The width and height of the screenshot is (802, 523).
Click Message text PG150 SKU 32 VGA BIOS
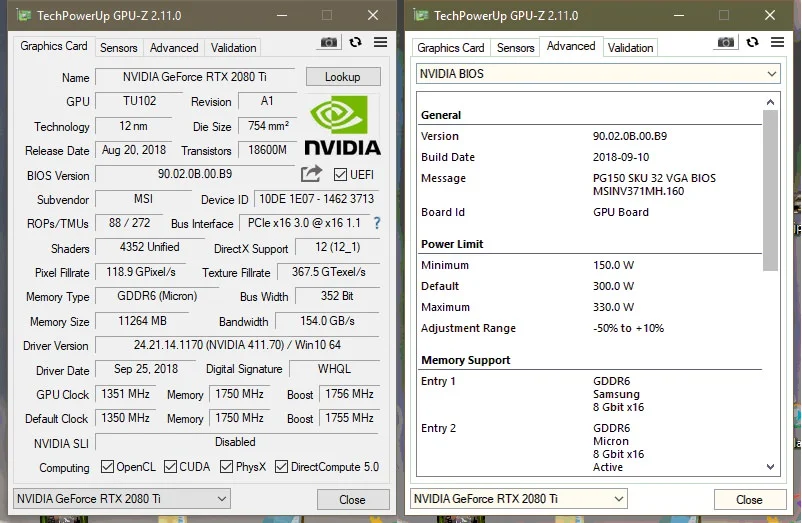click(654, 178)
